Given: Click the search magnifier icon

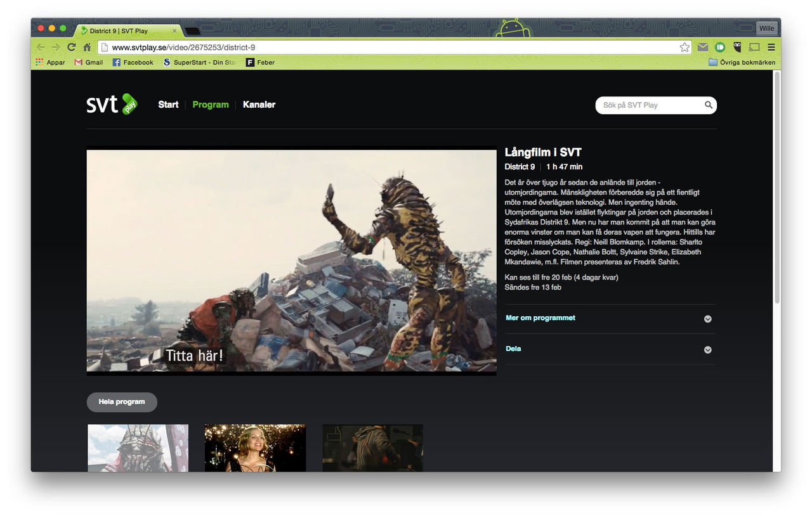Looking at the screenshot, I should [x=709, y=105].
